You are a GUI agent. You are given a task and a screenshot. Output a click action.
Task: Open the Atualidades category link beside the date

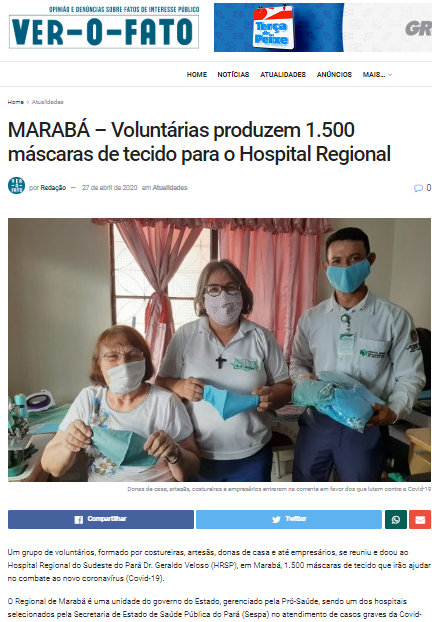coord(170,188)
